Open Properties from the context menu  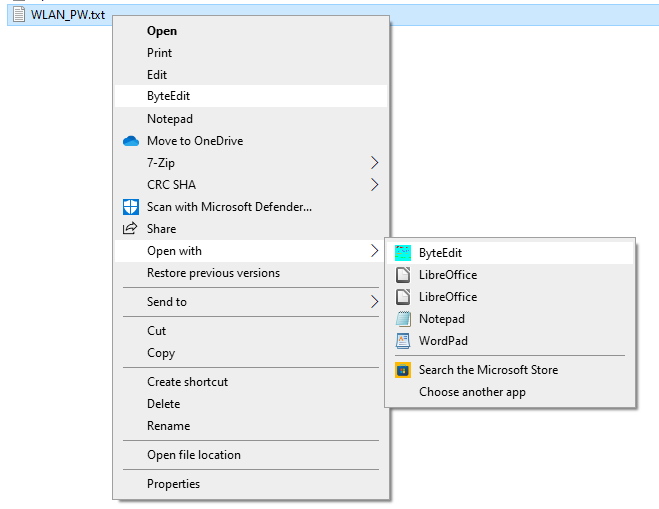pyautogui.click(x=251, y=484)
